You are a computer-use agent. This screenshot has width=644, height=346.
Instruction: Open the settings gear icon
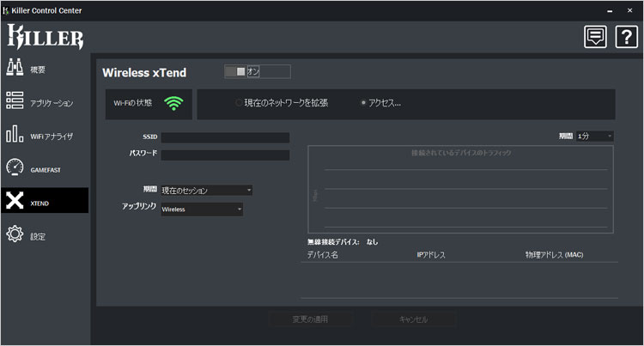[15, 234]
